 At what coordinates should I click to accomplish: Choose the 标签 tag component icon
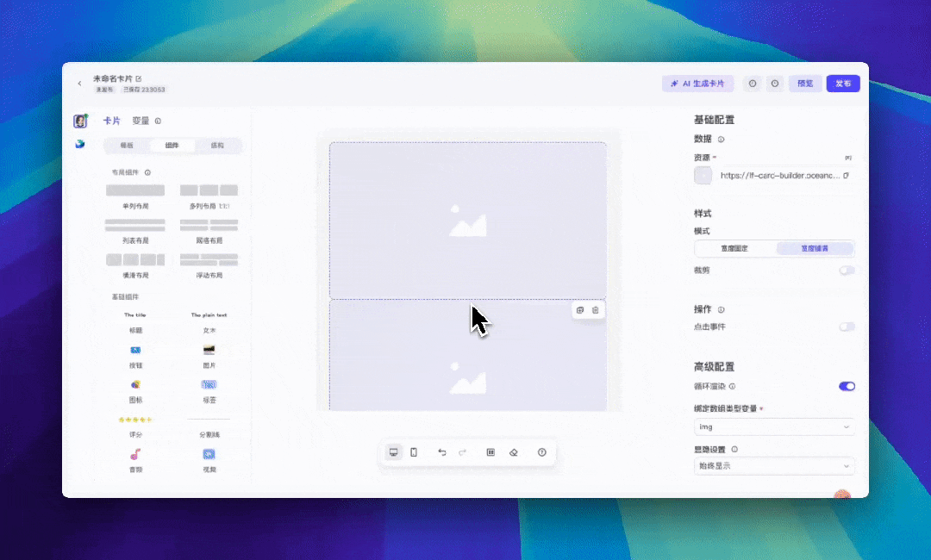point(209,384)
